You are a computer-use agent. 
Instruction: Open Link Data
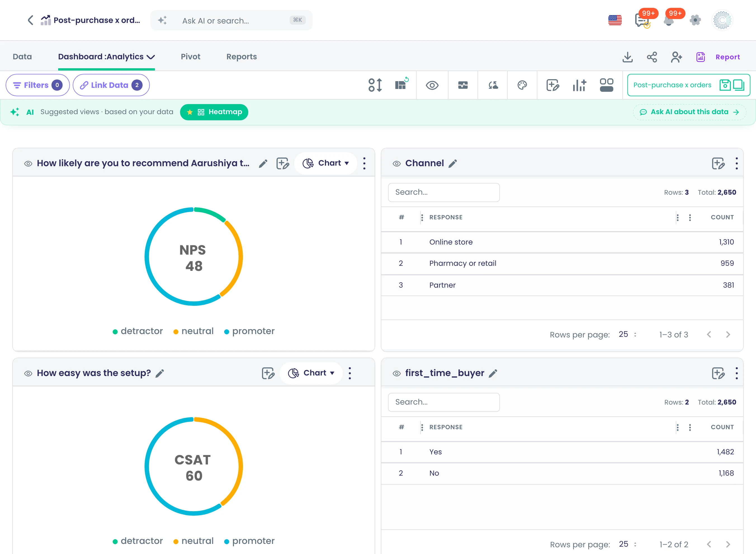click(x=111, y=85)
